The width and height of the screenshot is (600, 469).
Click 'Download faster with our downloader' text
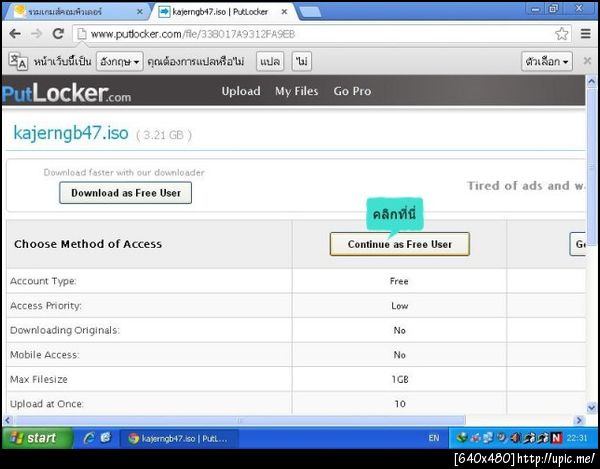tap(124, 173)
